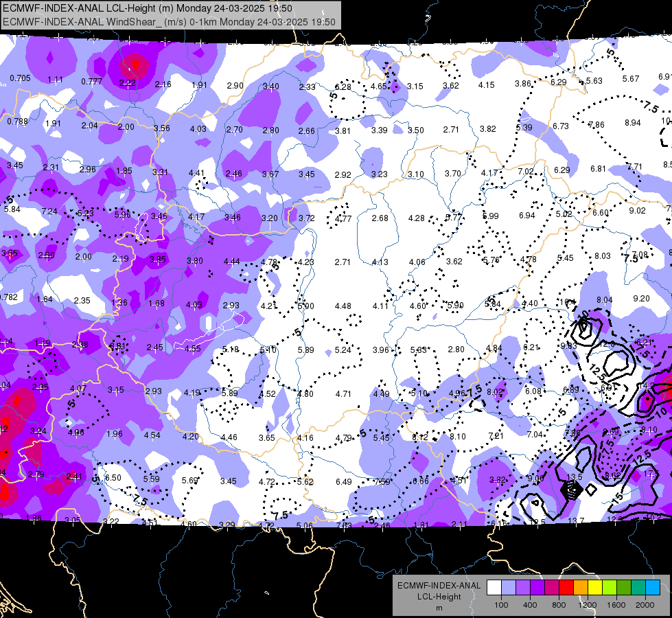This screenshot has height=618, width=672.
Task: Click the shear value 5.96
Action: pos(123,214)
